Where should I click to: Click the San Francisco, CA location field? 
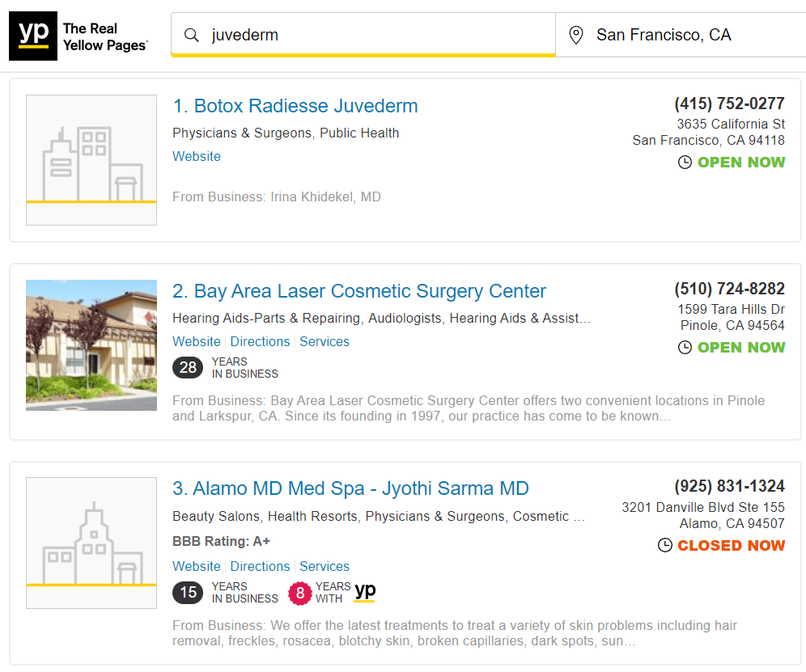coord(681,35)
